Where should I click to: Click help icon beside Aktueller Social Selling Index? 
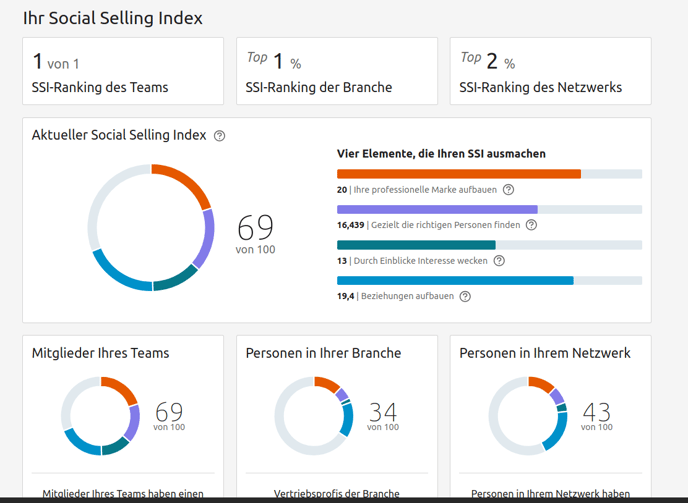[x=220, y=136]
